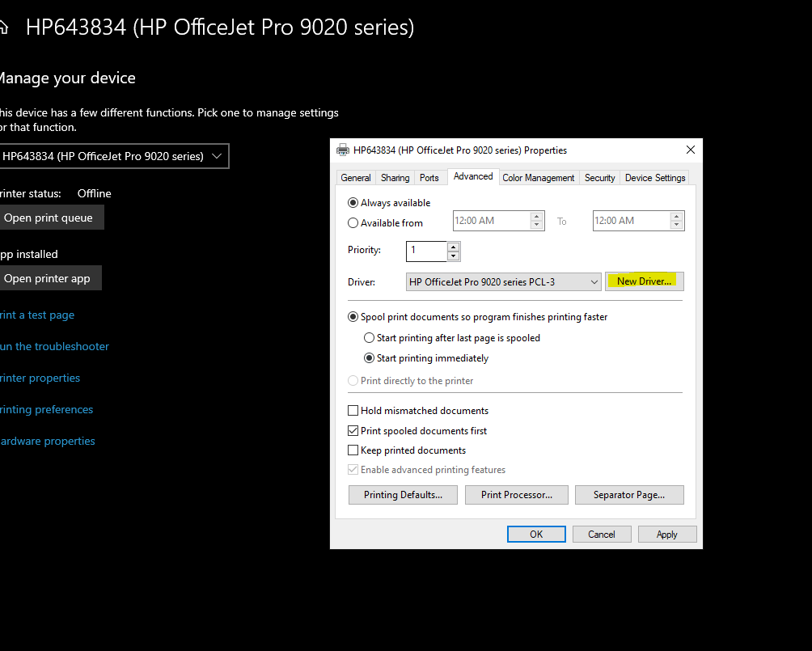
Task: Select the Always available radio button
Action: (x=353, y=203)
